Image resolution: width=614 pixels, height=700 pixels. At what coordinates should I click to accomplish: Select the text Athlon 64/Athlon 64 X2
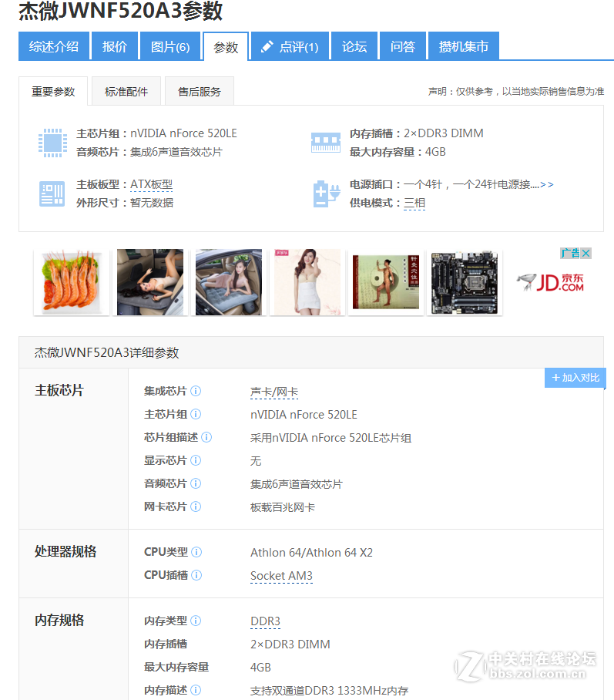point(311,553)
